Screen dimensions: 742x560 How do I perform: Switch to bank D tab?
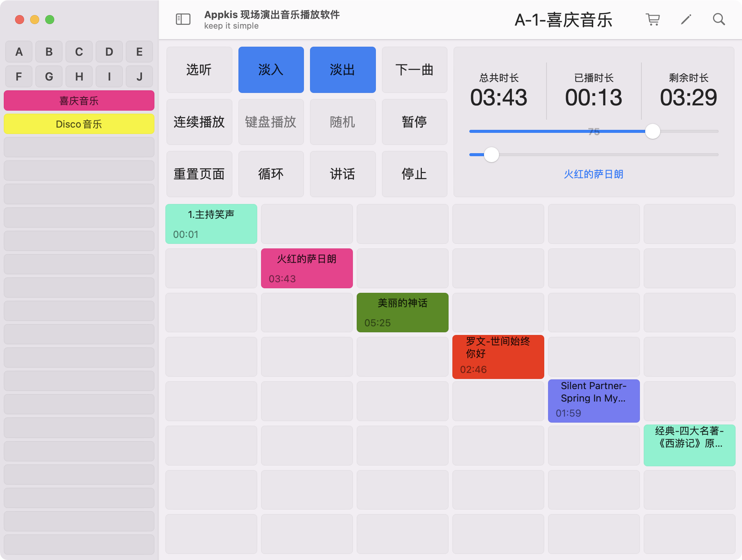pos(109,52)
